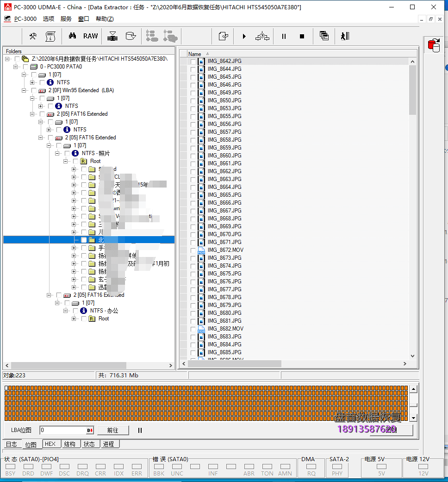The width and height of the screenshot is (448, 482).
Task: Open the hammer and wrench utilities tool
Action: click(33, 36)
